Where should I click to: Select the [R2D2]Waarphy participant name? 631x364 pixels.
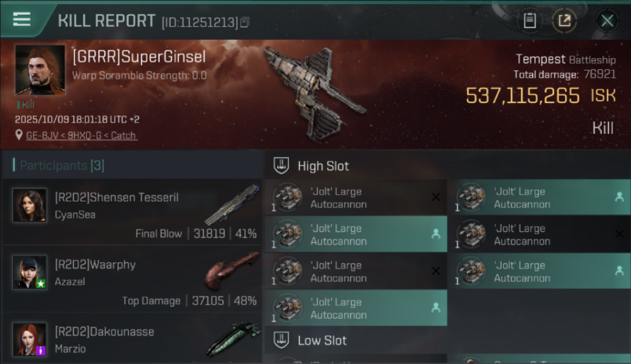[x=95, y=265]
